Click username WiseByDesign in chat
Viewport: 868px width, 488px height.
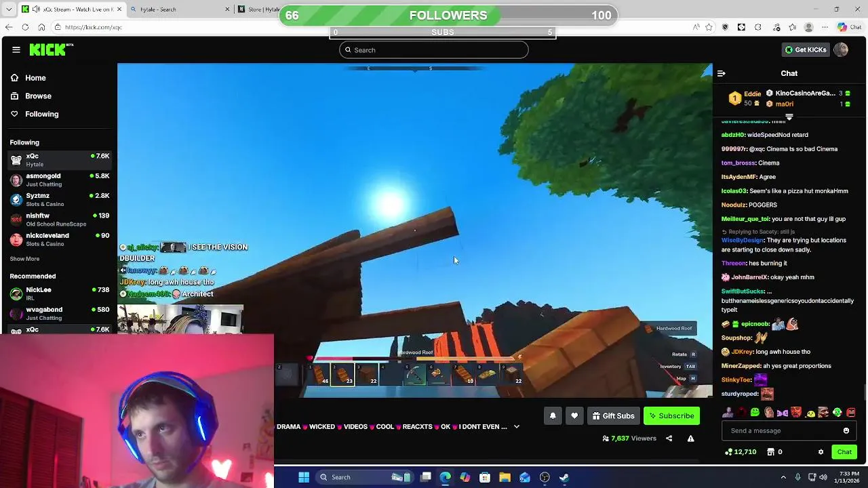coord(743,240)
